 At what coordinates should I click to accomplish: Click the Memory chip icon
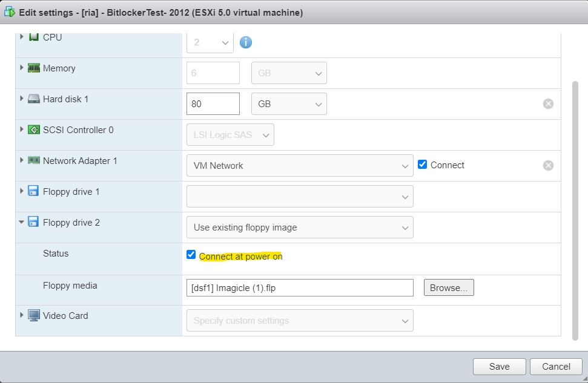click(34, 68)
